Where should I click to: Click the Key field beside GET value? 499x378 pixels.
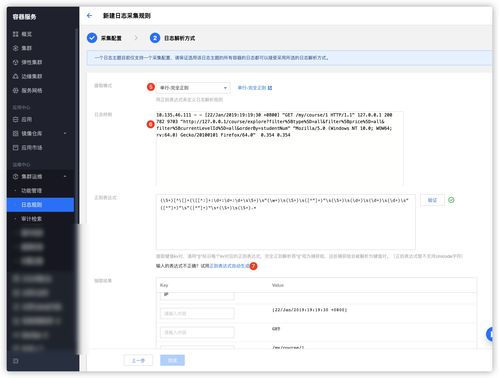click(x=197, y=332)
